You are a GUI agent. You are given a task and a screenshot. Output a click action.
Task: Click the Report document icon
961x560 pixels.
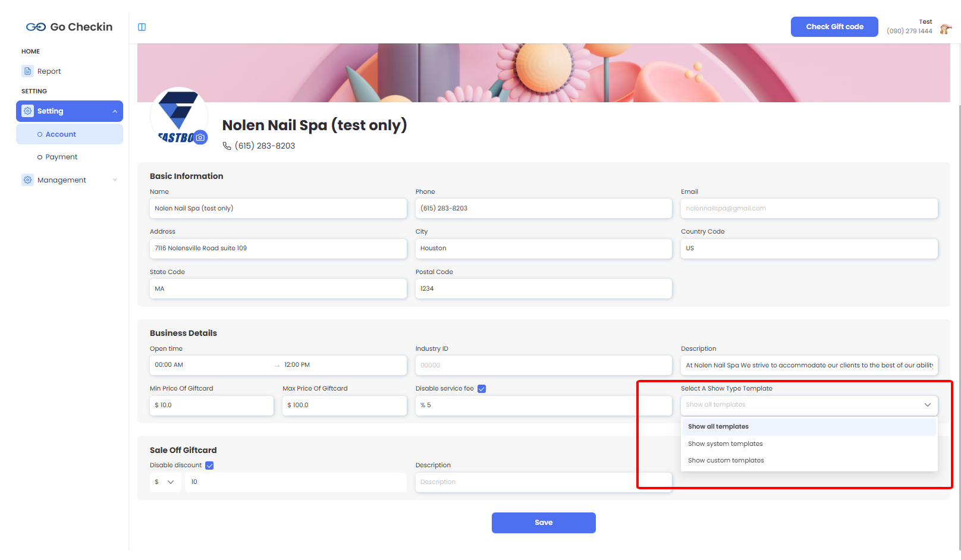click(27, 71)
